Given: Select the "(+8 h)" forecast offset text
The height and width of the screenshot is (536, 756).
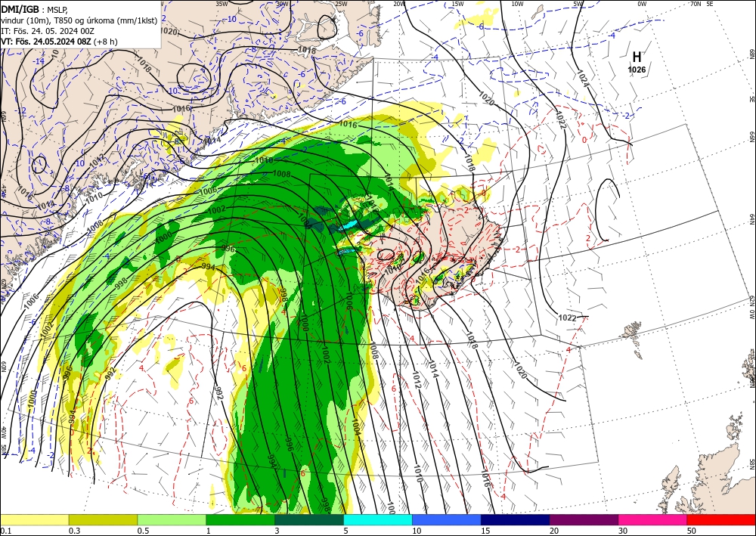Looking at the screenshot, I should pos(106,42).
